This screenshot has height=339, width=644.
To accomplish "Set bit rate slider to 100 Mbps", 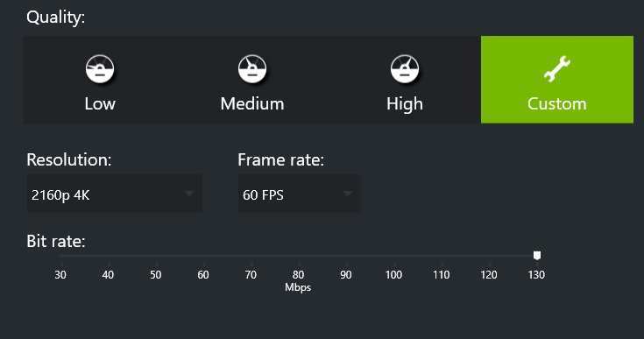I will coord(394,256).
